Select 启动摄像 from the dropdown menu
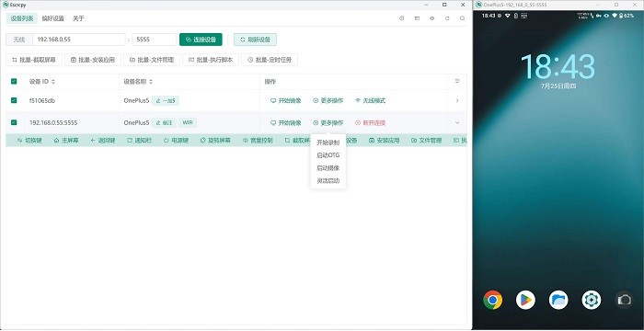 click(328, 168)
